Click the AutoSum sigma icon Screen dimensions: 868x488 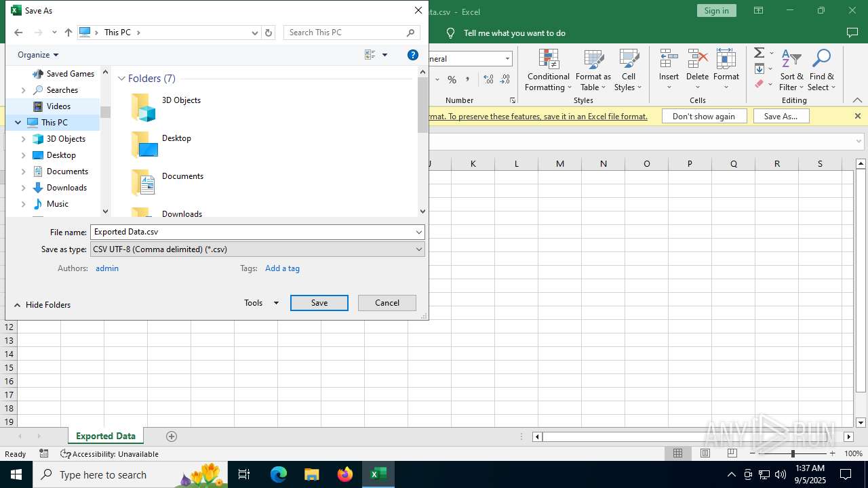[759, 53]
